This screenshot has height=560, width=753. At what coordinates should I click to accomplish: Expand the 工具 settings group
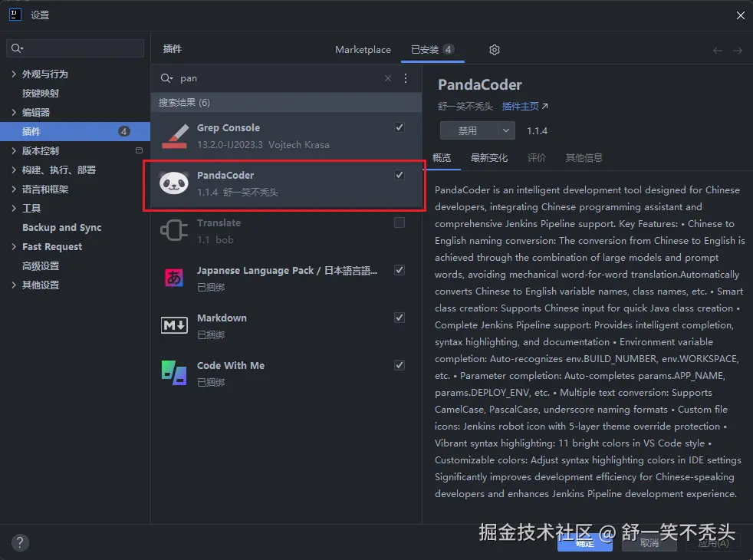(x=14, y=208)
